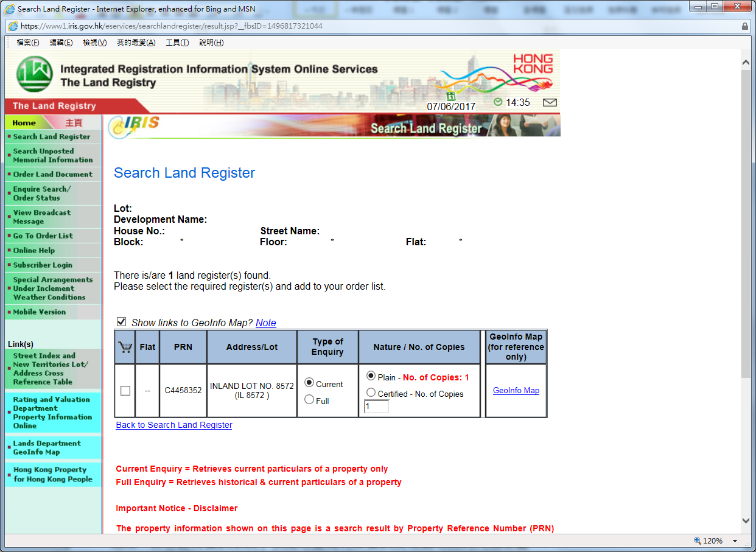
Task: Select the Home 主頁 tab
Action: point(26,122)
